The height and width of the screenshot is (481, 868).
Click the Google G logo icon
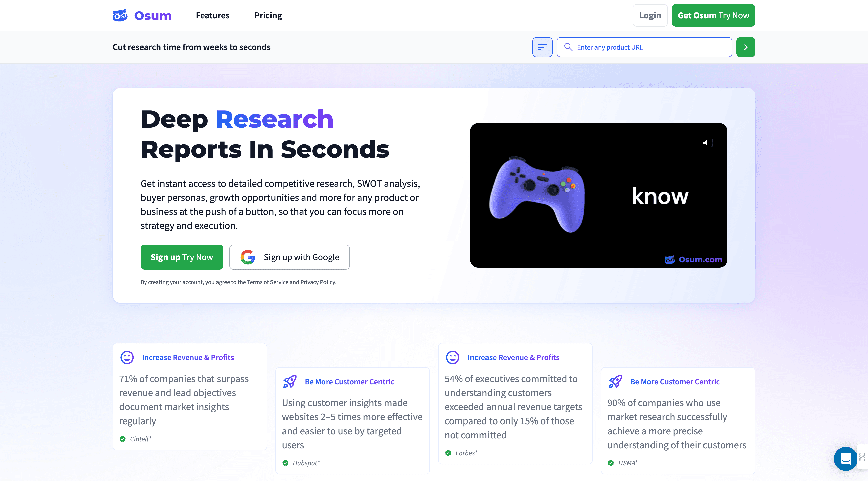coord(248,257)
